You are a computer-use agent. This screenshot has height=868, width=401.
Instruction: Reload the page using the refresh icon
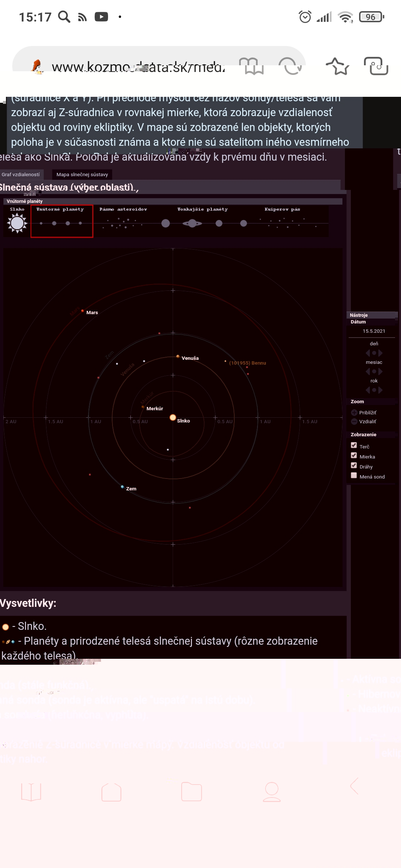pyautogui.click(x=292, y=66)
